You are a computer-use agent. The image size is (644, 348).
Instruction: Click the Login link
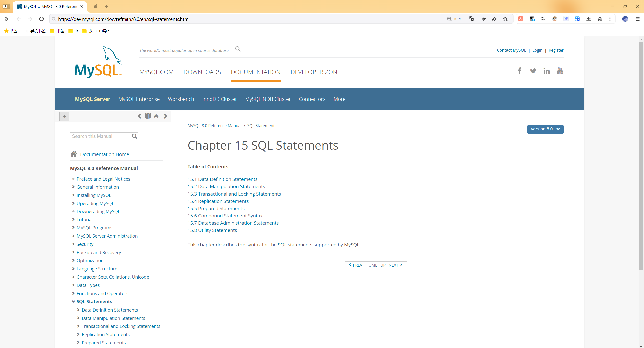[537, 50]
